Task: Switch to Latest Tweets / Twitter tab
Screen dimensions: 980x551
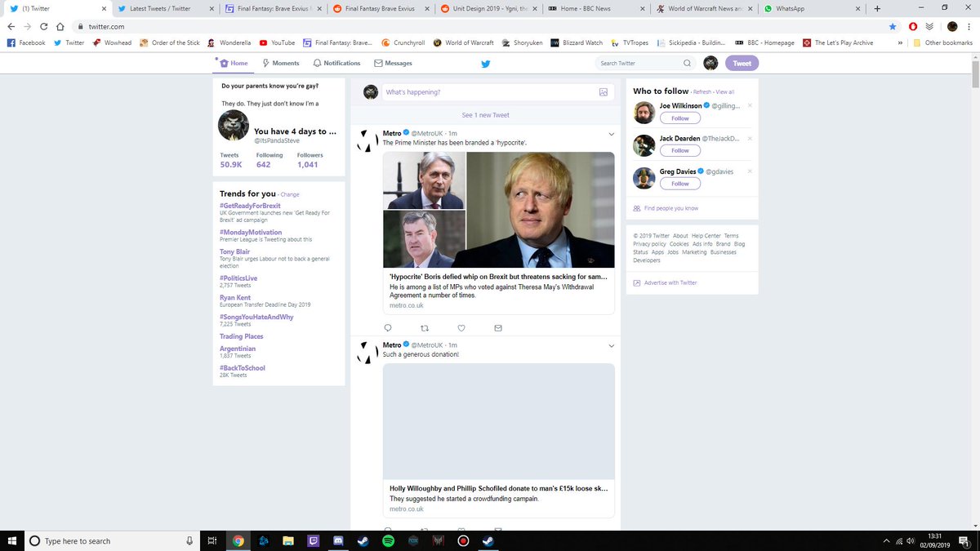Action: (166, 8)
